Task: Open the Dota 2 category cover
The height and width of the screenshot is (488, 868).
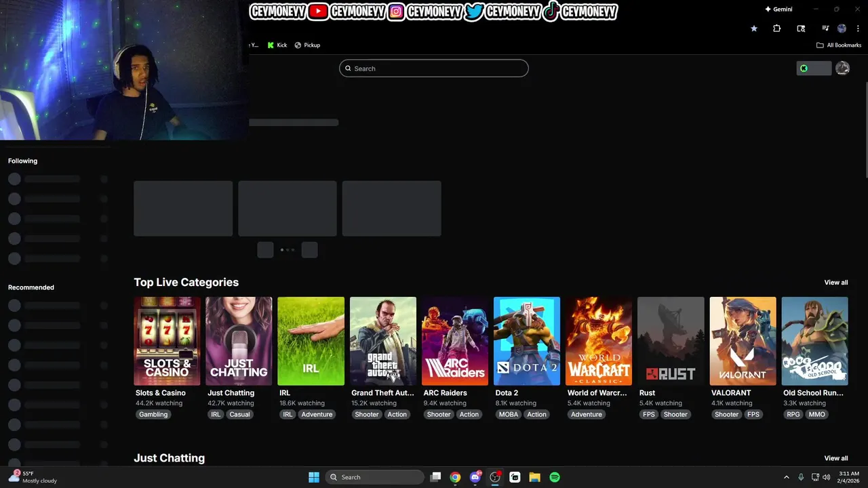Action: pos(527,341)
